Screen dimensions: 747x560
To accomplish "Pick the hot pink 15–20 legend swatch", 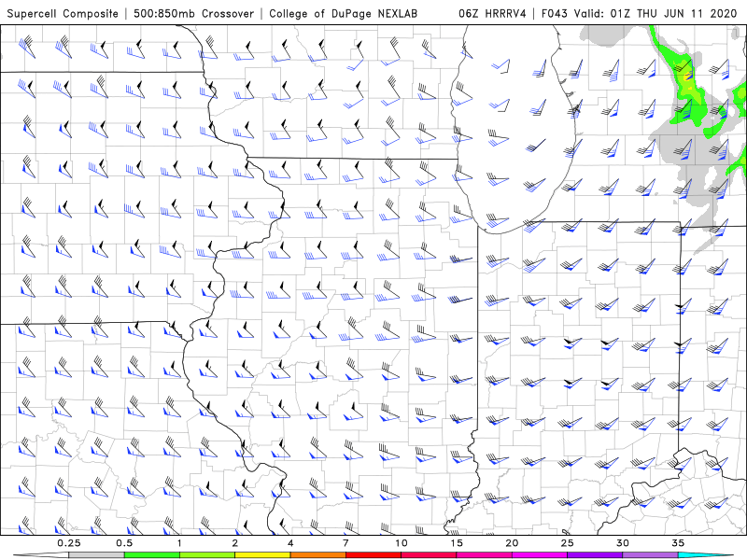I will click(x=484, y=555).
